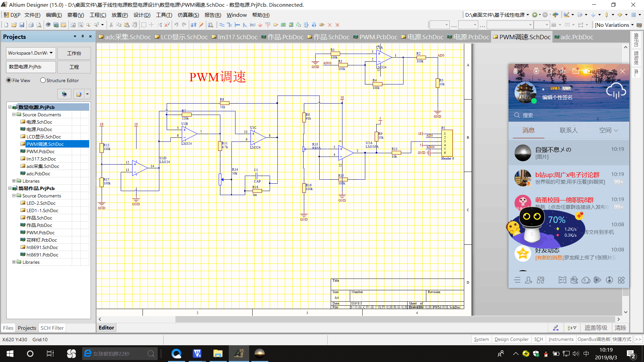Switch to the adc采集.SchDoc tab
This screenshot has width=644, height=362.
(125, 37)
